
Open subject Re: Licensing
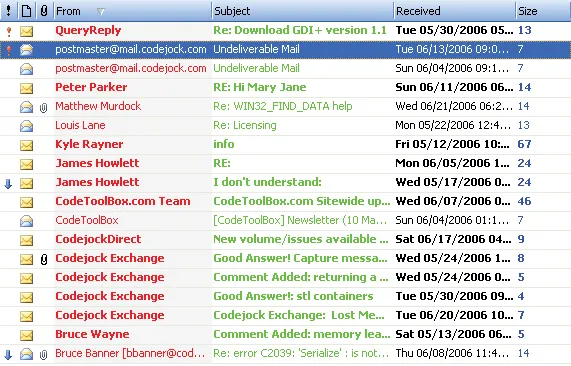click(x=245, y=125)
